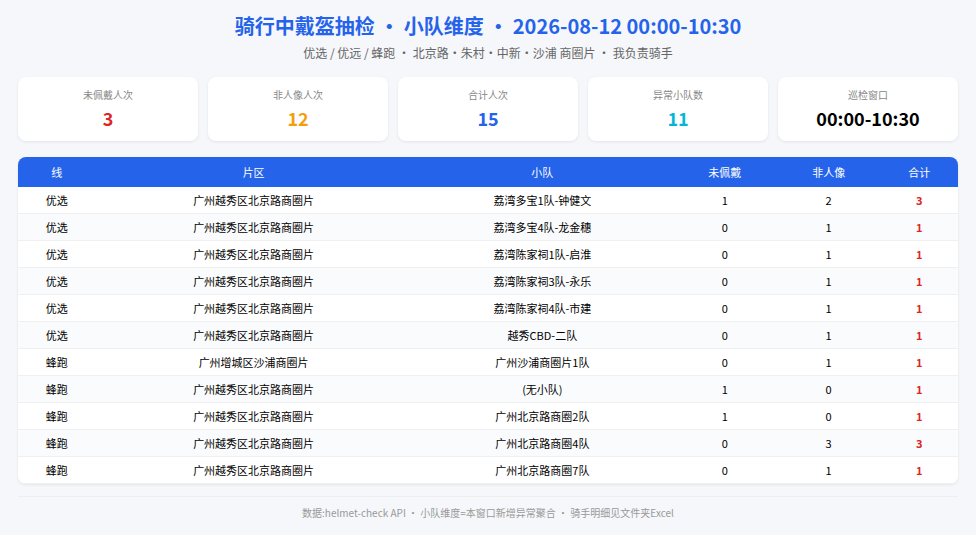Click the 片区 column header

click(x=253, y=173)
